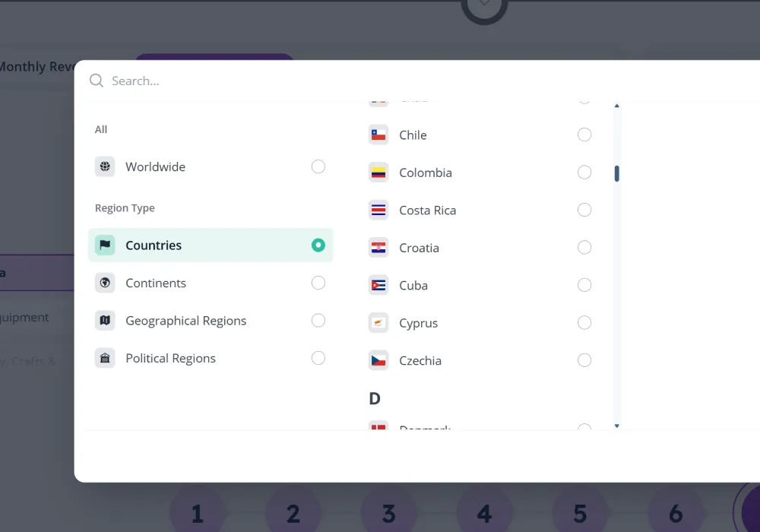The image size is (760, 532).
Task: Select the Worldwide radio button
Action: point(318,166)
